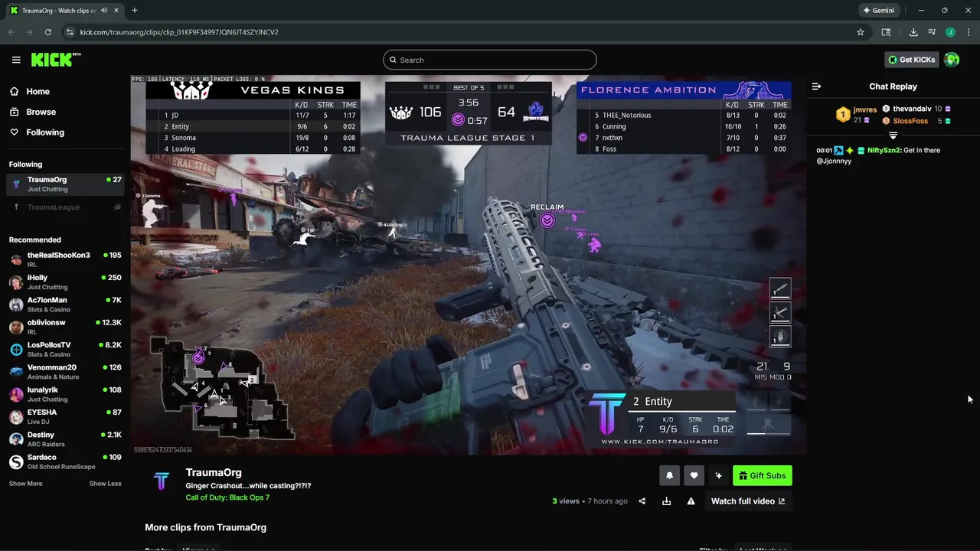Open TraumaOrg channel name link
Viewport: 980px width, 551px height.
(x=214, y=472)
